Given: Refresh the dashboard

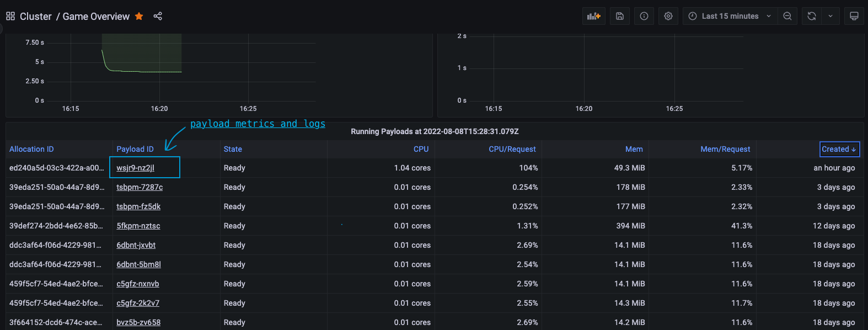Looking at the screenshot, I should tap(812, 16).
